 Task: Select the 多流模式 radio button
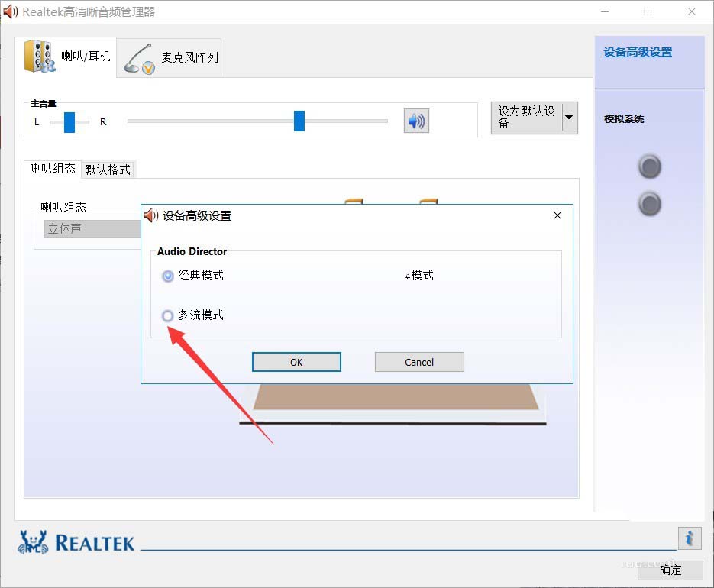tap(167, 315)
